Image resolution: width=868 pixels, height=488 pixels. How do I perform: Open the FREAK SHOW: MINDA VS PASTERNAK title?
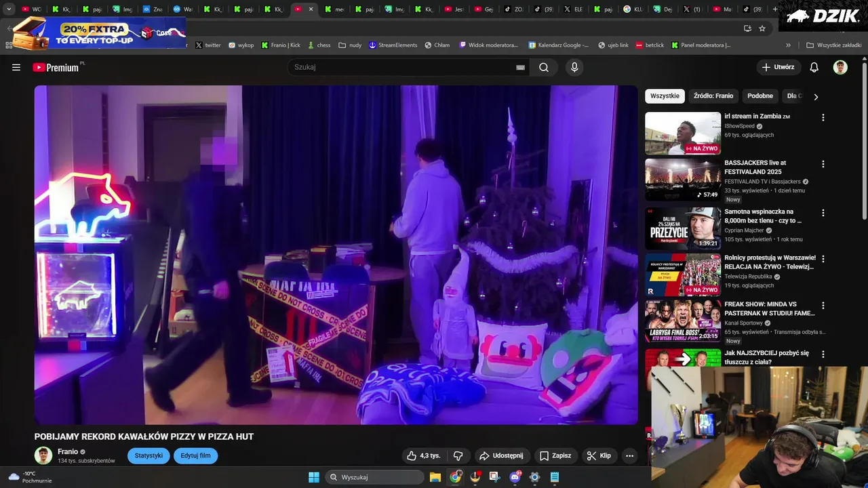770,308
